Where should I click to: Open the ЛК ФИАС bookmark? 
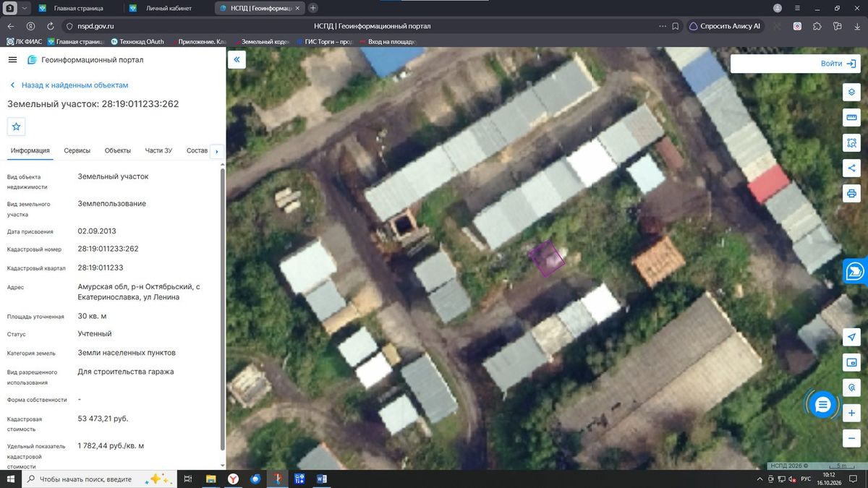24,42
